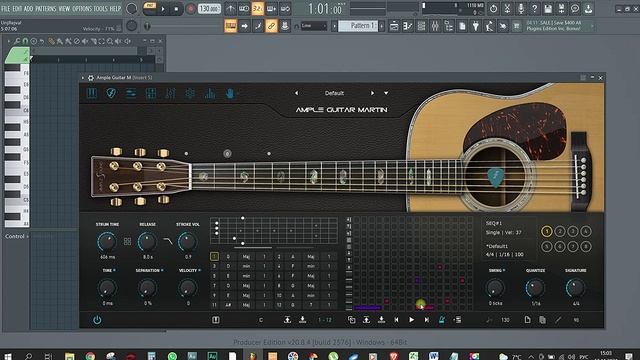Toggle the highlighted 3-2-1 countdown button
The image size is (640, 360).
258,8
